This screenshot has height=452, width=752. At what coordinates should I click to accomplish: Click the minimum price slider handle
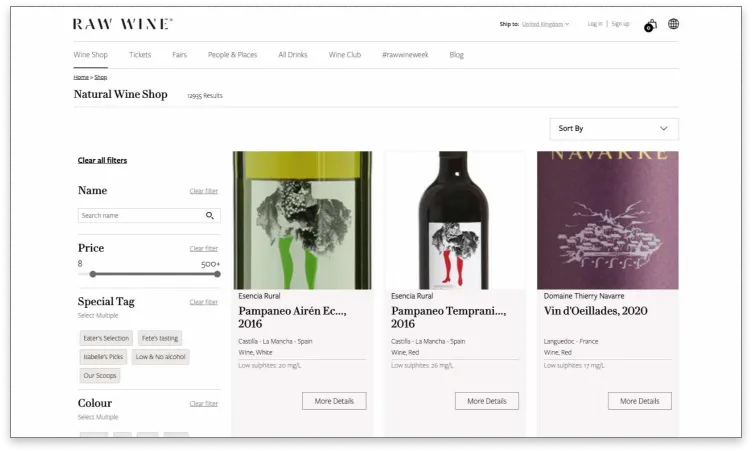tap(93, 274)
